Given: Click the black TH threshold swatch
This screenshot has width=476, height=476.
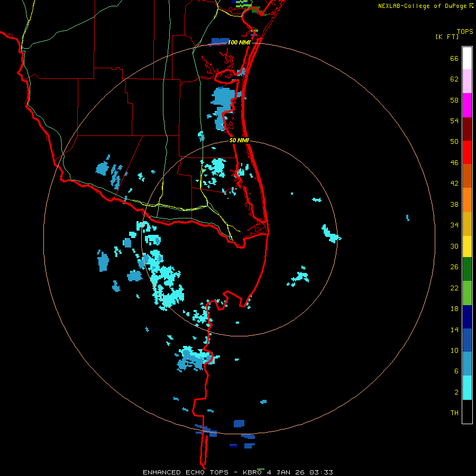Looking at the screenshot, I should (x=467, y=411).
